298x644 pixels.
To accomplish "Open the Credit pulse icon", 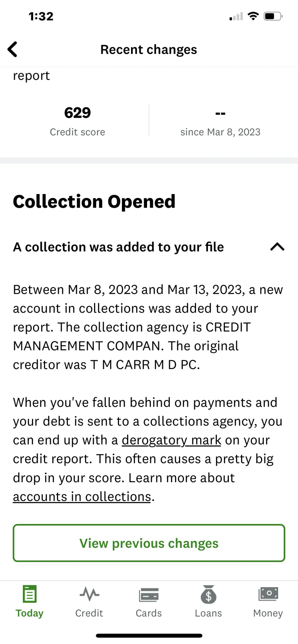I will pos(89,594).
